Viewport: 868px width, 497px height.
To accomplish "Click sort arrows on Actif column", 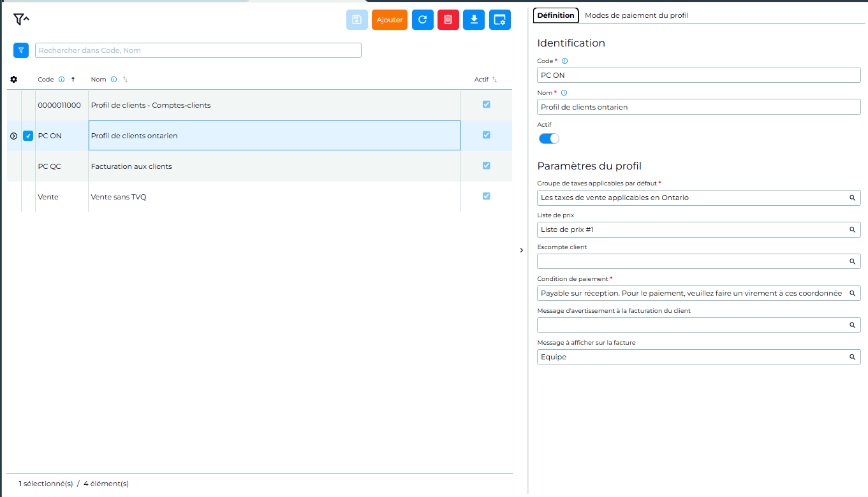I will [494, 80].
